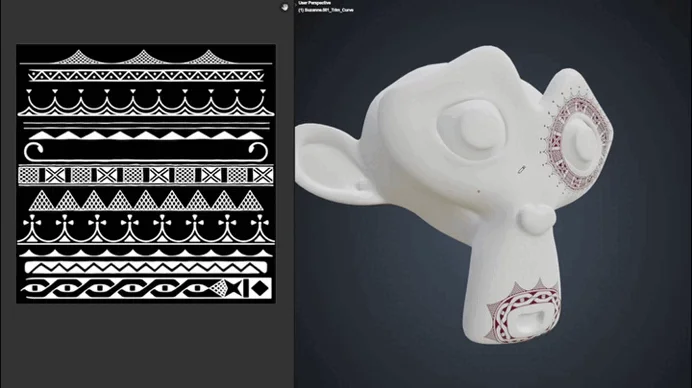Select the crosshatched scallop strip at the top
This screenshot has height=388, width=692.
(x=145, y=57)
